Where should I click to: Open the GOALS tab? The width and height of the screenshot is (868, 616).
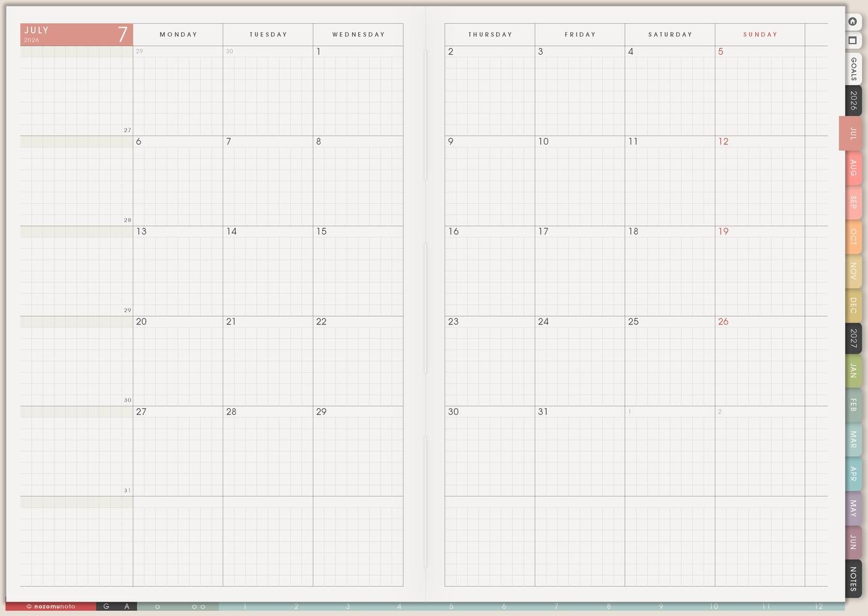pos(854,69)
